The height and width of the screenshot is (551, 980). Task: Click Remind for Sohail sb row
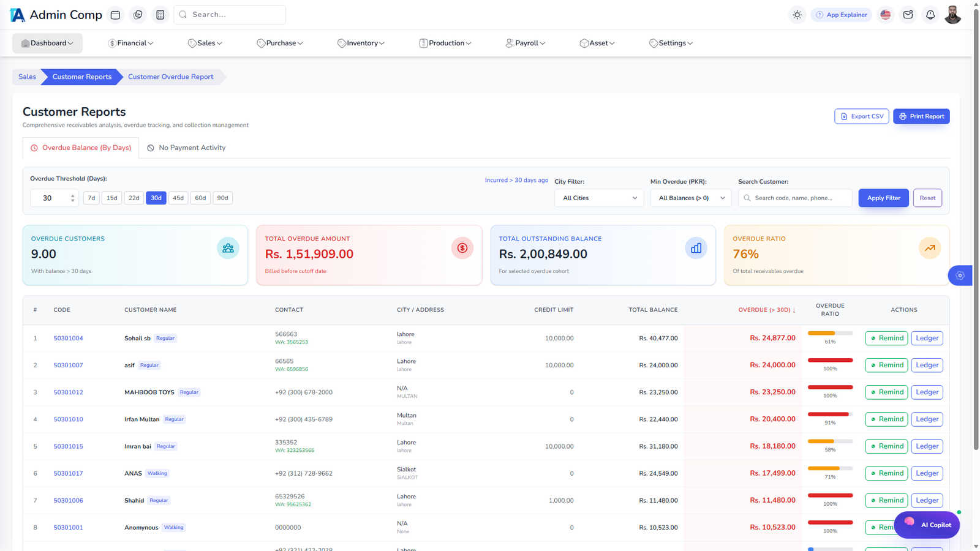[886, 338]
